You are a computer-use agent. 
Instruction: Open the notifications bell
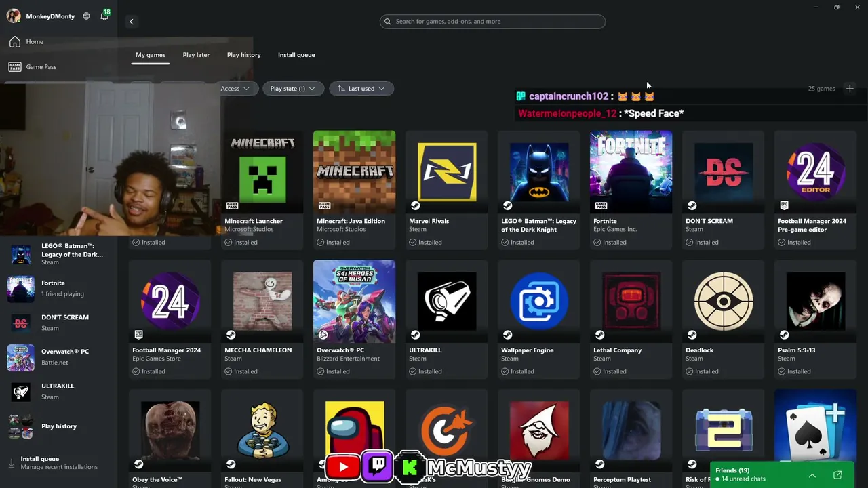tap(104, 16)
